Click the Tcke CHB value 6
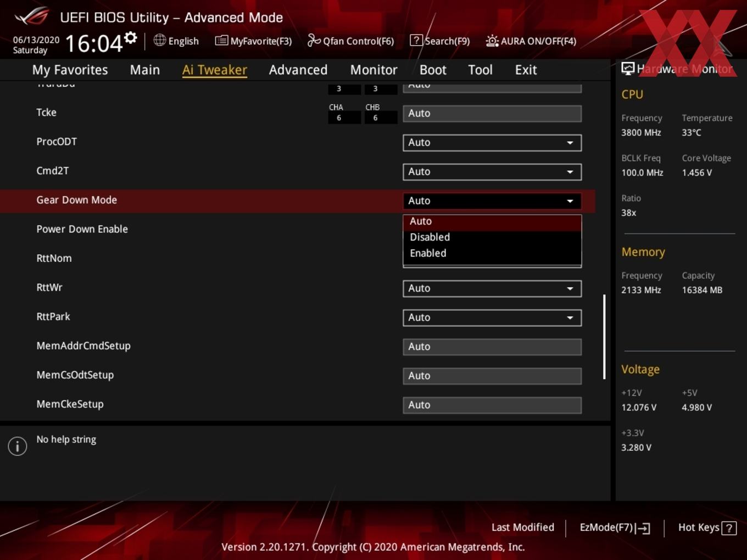747x560 pixels. click(x=381, y=117)
